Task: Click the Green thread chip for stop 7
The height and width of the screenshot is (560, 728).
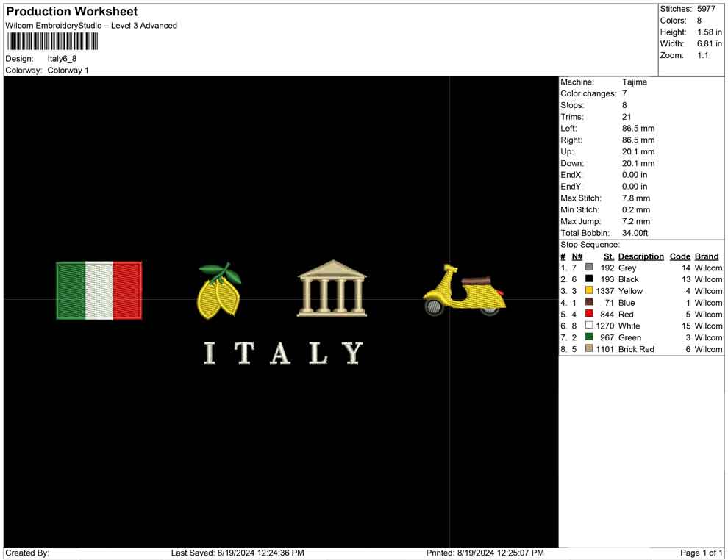Action: click(589, 337)
